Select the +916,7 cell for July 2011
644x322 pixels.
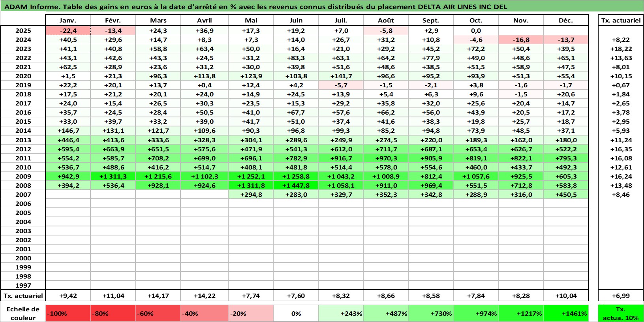click(341, 158)
